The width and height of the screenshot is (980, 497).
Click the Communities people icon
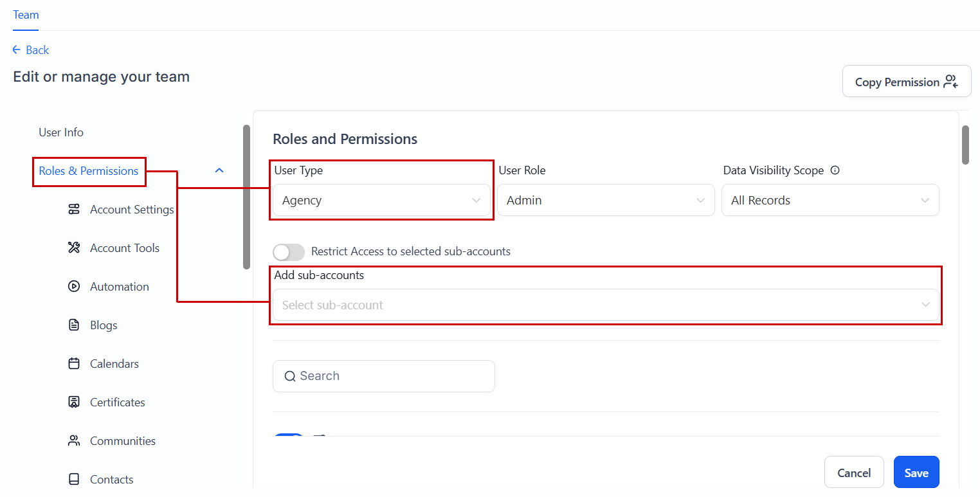[74, 441]
